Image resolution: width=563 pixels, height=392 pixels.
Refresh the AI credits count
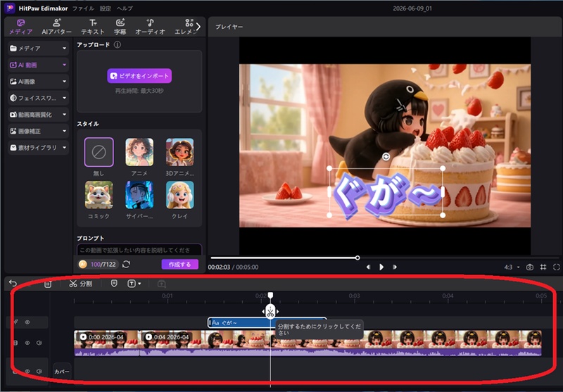[x=126, y=264]
